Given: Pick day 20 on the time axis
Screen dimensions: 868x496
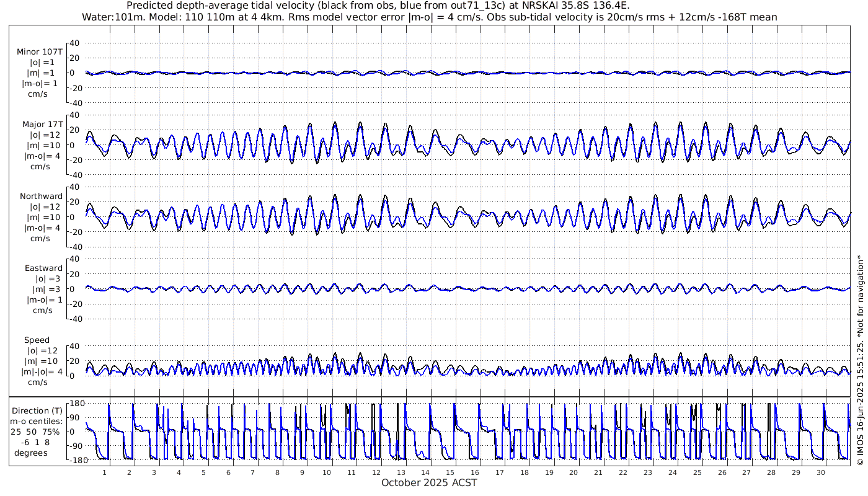Looking at the screenshot, I should coord(573,472).
